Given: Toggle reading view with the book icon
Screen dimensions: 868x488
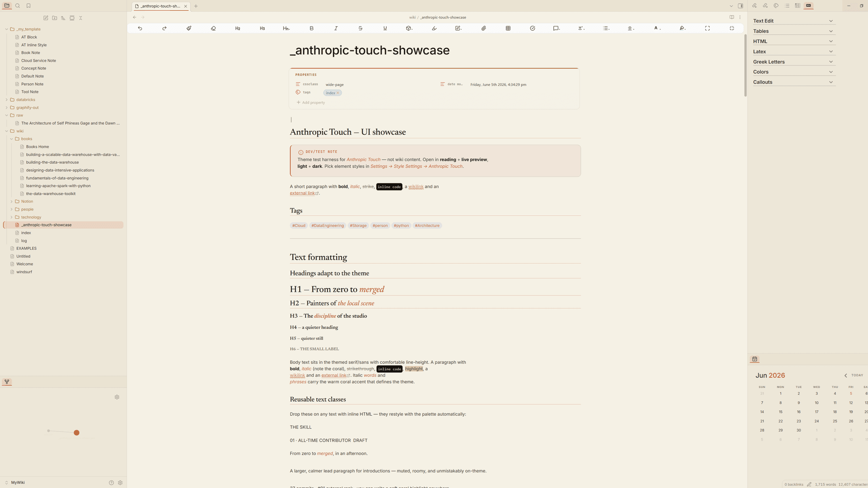Looking at the screenshot, I should (x=732, y=17).
